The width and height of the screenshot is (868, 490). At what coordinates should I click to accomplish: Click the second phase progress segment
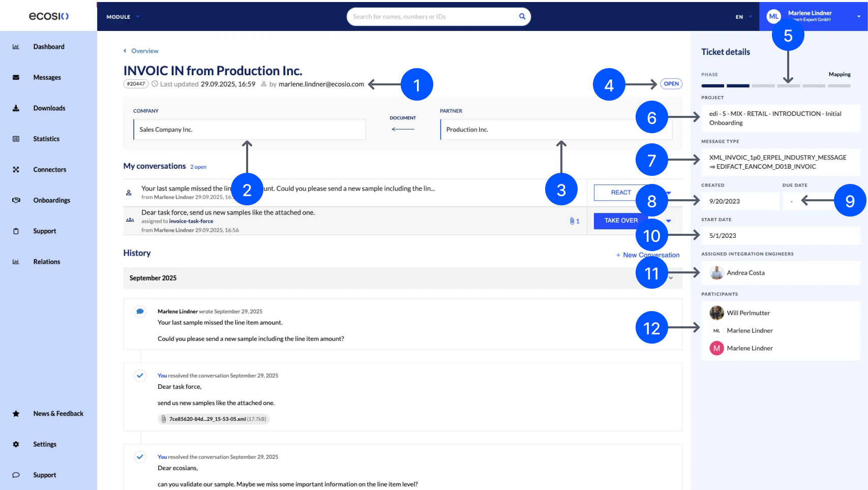coord(738,86)
